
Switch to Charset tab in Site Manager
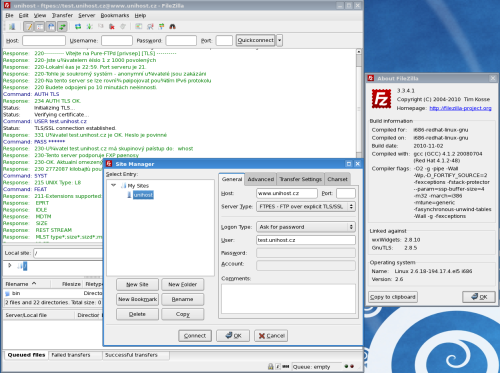click(x=337, y=179)
